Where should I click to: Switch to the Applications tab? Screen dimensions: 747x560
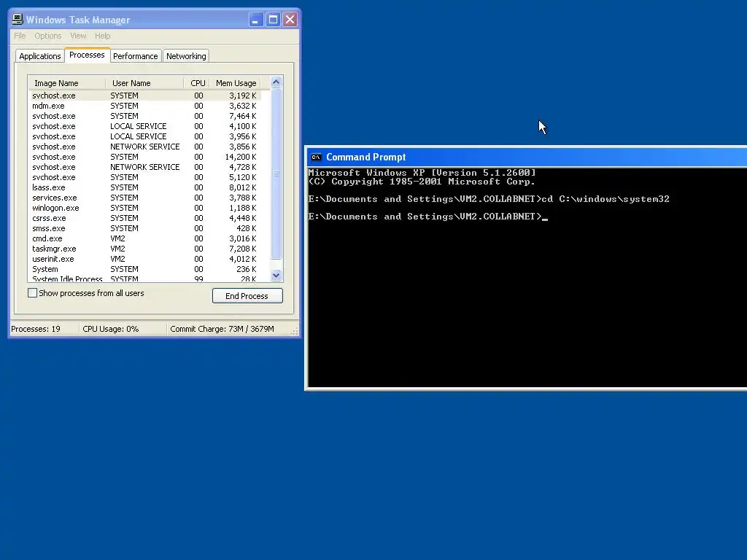40,56
